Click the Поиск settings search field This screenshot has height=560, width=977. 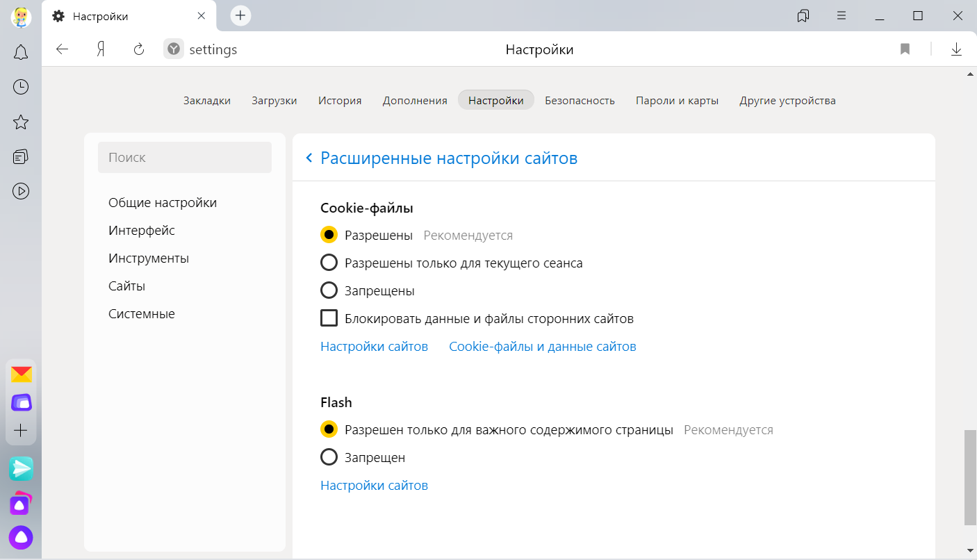[x=185, y=158]
